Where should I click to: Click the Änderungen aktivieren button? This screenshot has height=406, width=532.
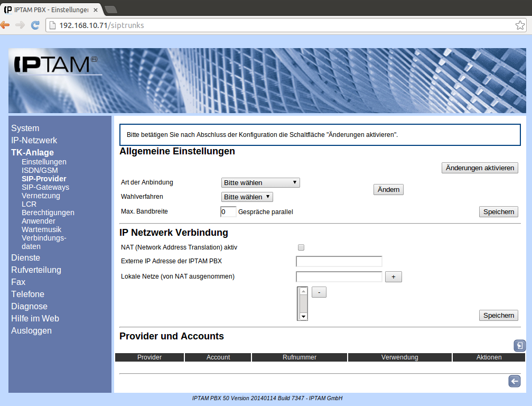(x=480, y=168)
